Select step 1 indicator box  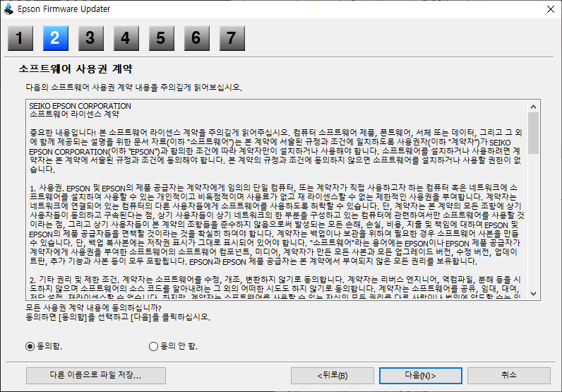click(x=20, y=38)
